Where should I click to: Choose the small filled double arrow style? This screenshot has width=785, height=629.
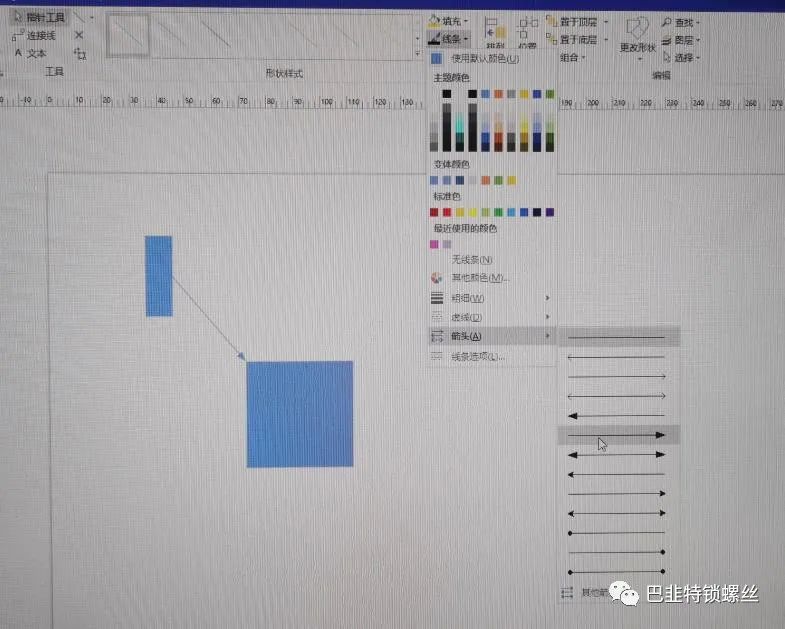coord(619,513)
